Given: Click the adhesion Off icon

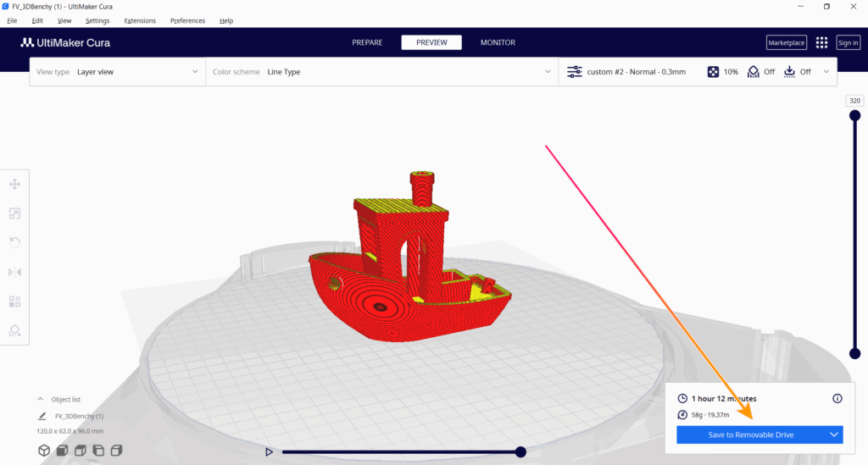Looking at the screenshot, I should click(789, 72).
